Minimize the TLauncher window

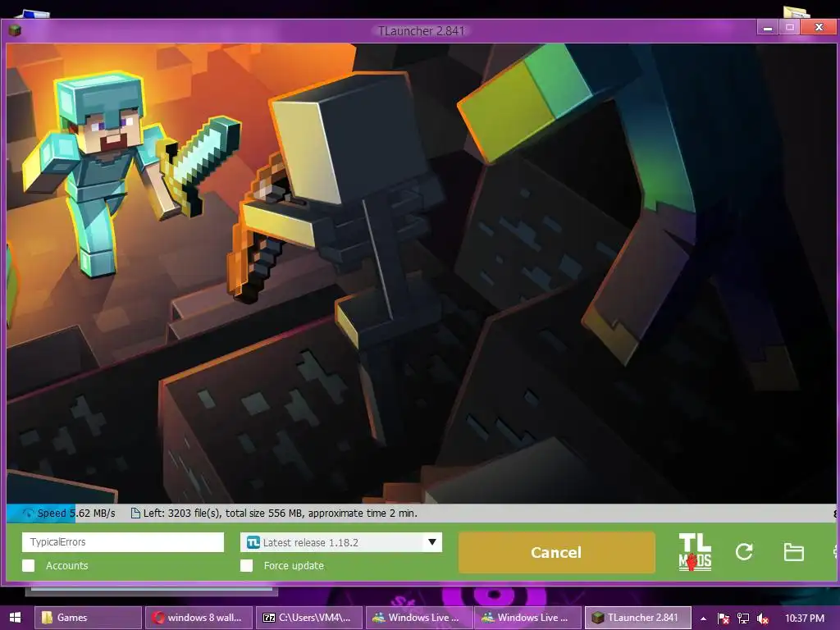[768, 27]
